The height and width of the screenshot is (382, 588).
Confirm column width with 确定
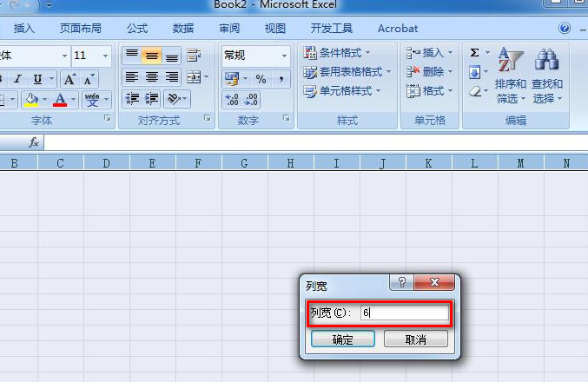coord(343,339)
